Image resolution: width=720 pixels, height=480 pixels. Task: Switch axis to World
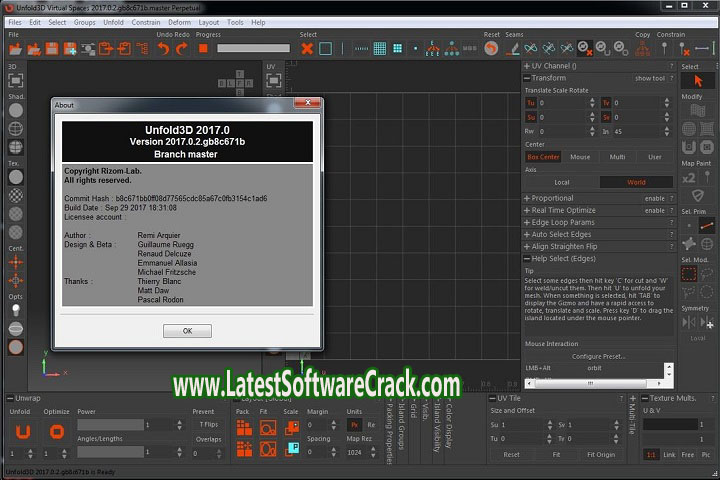[x=636, y=182]
